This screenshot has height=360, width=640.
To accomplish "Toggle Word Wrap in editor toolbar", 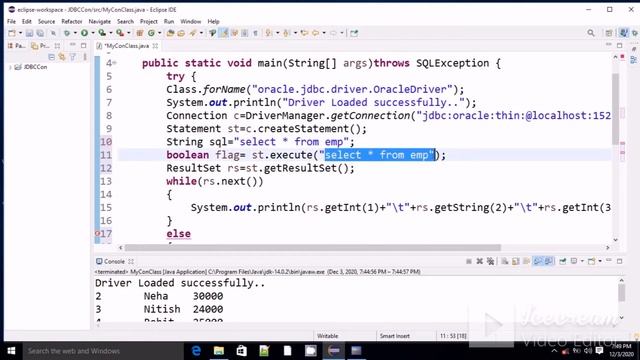I will click(x=234, y=33).
